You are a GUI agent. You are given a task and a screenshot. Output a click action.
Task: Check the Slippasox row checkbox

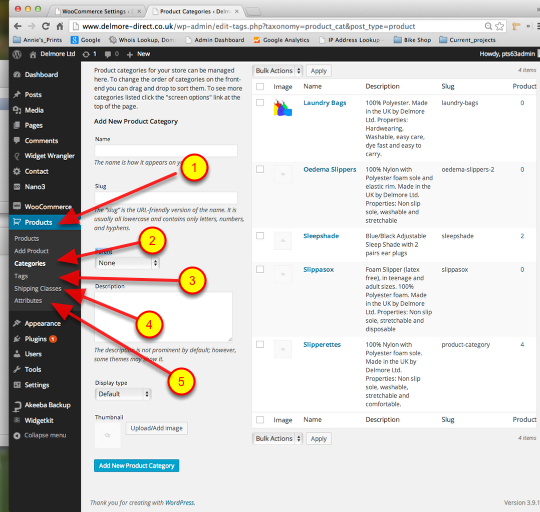coord(260,269)
